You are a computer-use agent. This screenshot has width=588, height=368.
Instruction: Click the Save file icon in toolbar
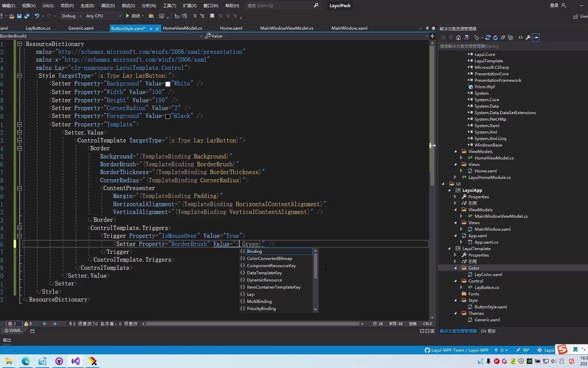[x=19, y=16]
